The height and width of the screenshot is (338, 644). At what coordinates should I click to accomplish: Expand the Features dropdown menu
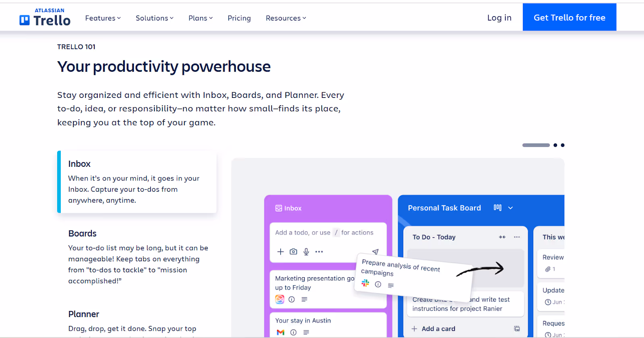[103, 18]
